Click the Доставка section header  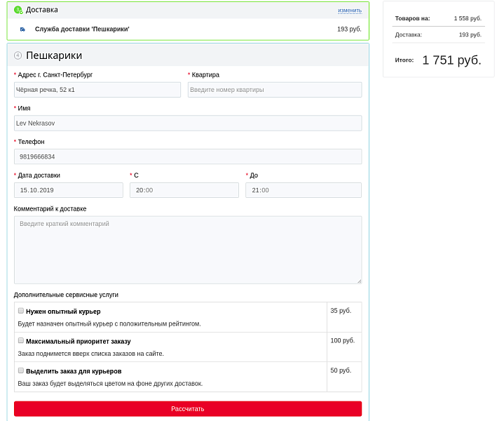(42, 10)
